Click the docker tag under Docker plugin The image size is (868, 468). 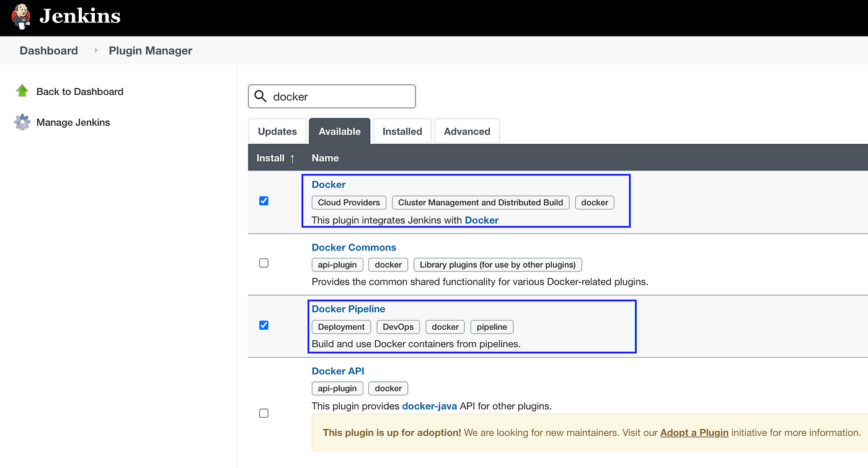[x=595, y=202]
